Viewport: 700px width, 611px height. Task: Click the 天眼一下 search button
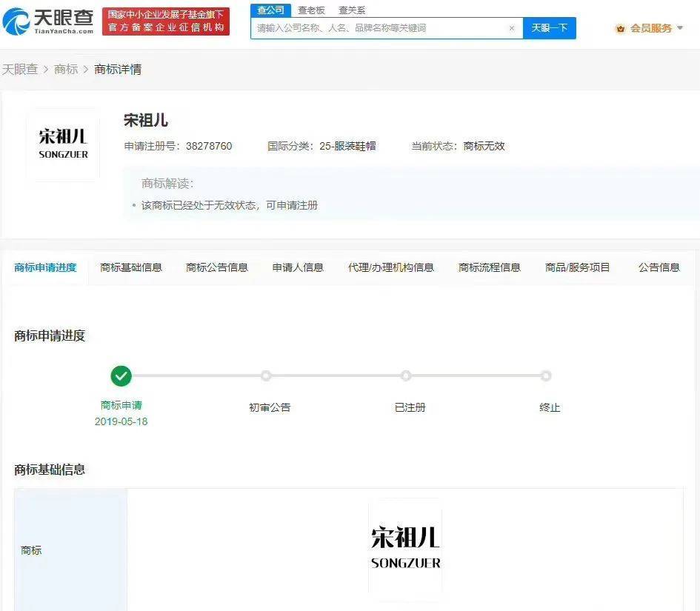tap(550, 28)
